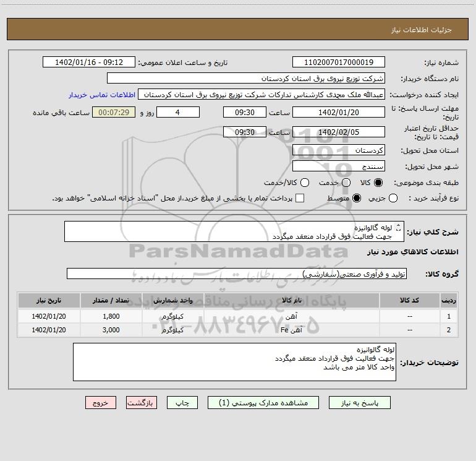Click the date cell 1402/01/20 in row 2

[49, 330]
